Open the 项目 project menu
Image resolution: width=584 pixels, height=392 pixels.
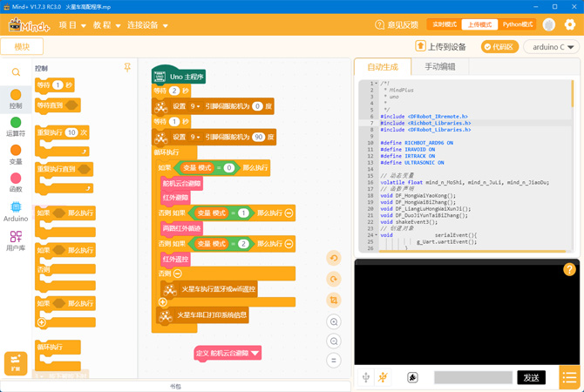click(x=71, y=25)
